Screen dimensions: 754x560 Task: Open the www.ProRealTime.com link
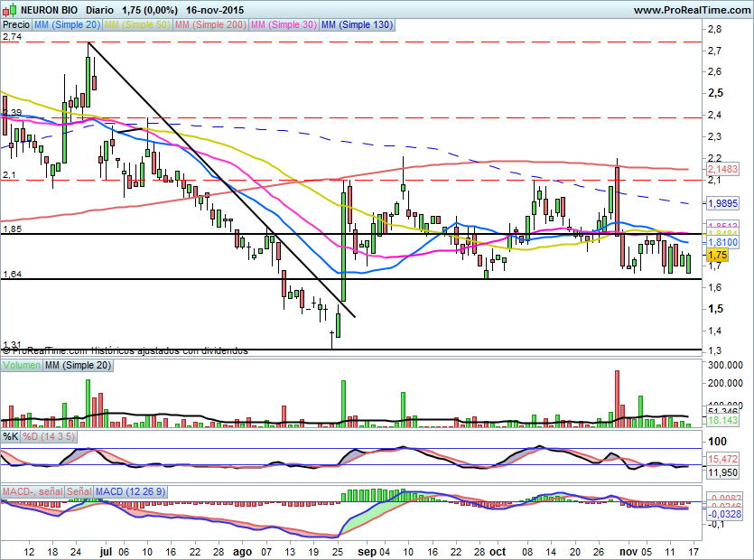coord(691,9)
